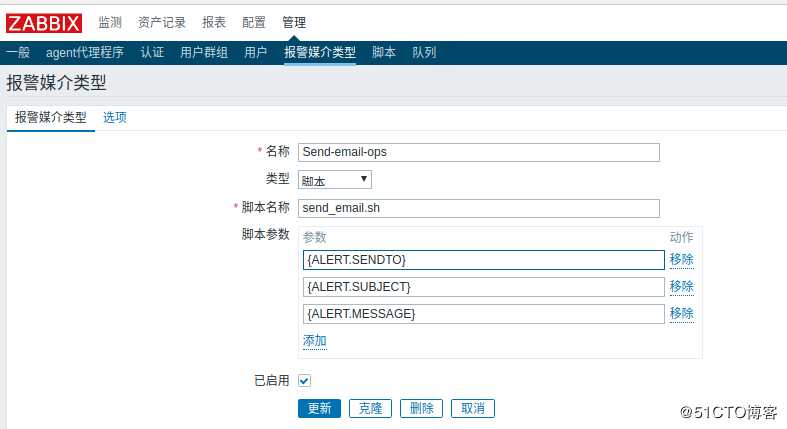Remove the {ALERT.SENDTO} parameter

[x=681, y=259]
